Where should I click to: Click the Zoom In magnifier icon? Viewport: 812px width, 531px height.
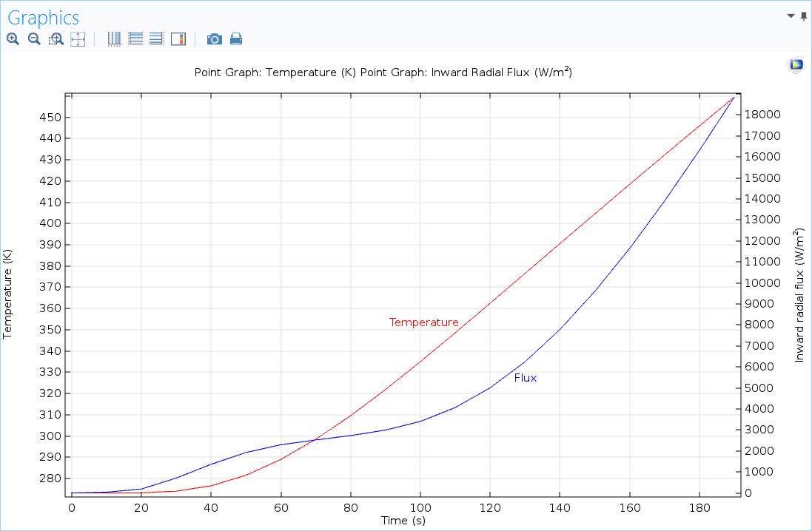(13, 39)
